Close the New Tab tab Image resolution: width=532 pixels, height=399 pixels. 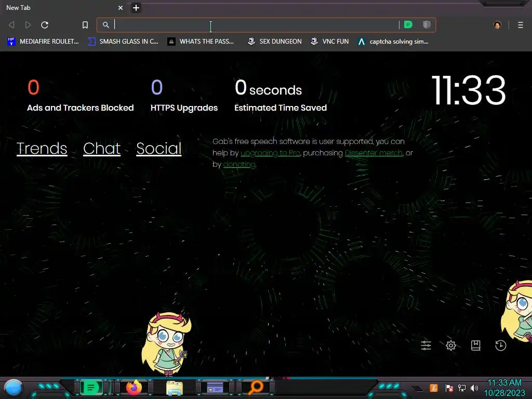pos(121,7)
